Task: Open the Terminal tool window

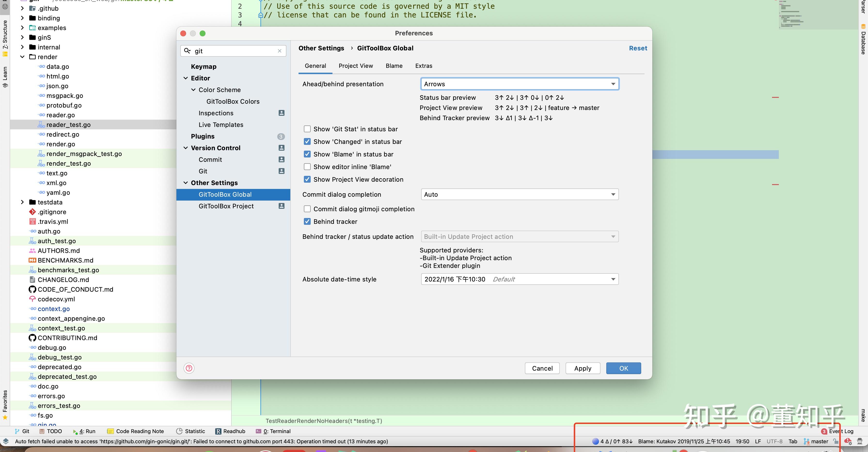Action: pyautogui.click(x=273, y=431)
